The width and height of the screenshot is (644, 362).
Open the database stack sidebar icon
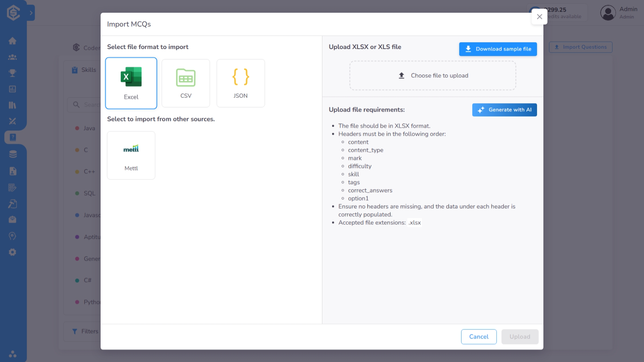coord(12,154)
